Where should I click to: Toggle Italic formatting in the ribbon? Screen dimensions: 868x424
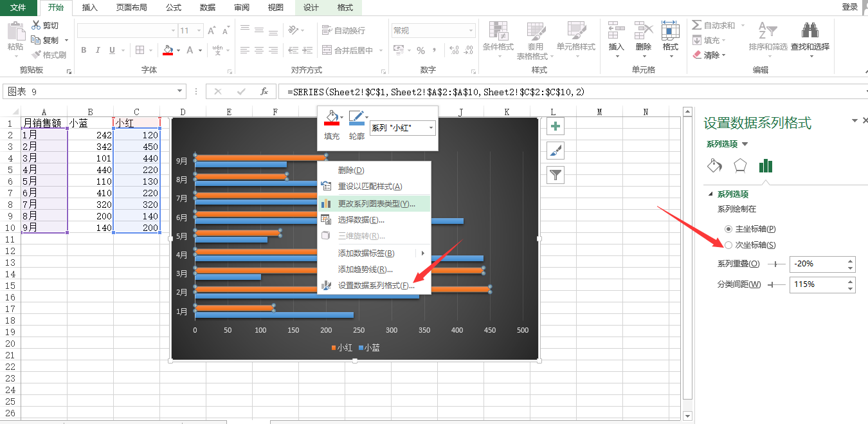98,50
